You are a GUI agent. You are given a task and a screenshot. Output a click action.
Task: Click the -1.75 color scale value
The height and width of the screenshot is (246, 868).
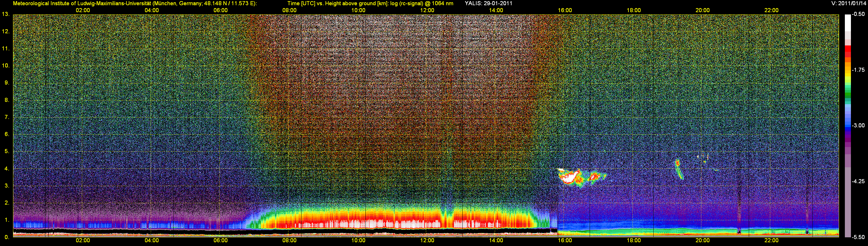[x=858, y=70]
